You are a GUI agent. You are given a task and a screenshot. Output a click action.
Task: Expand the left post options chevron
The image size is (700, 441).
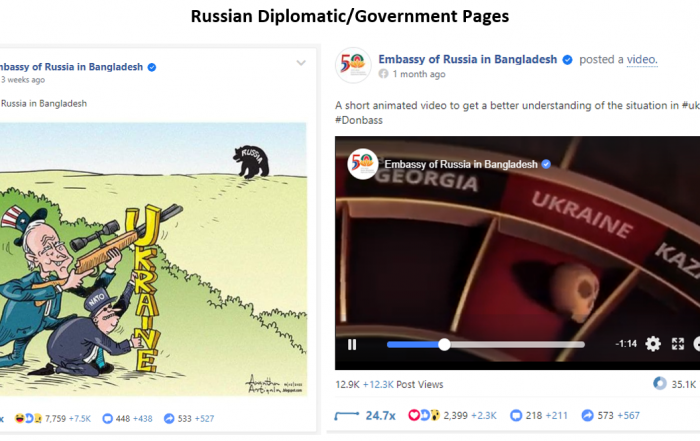tap(301, 63)
